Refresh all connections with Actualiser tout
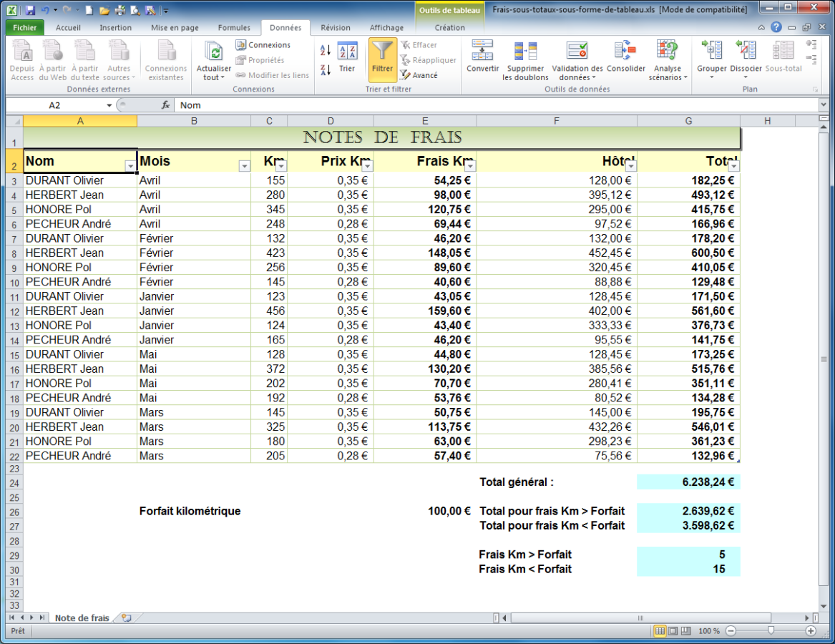 (x=213, y=62)
